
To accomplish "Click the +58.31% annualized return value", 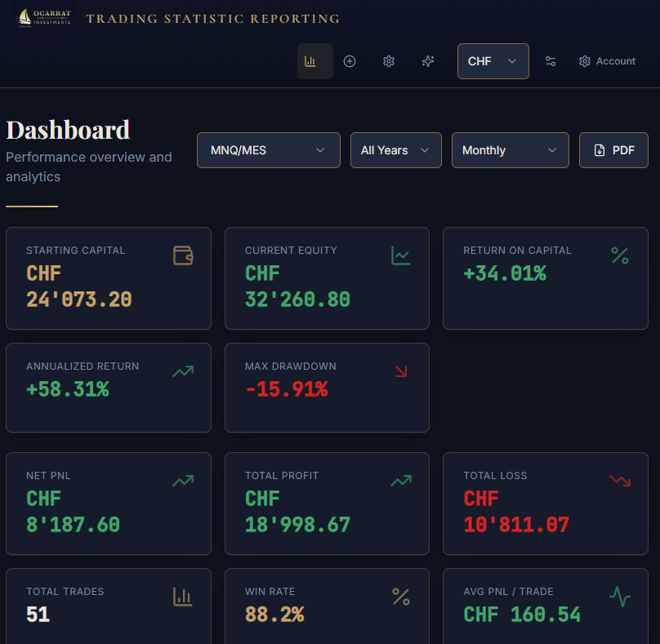I will coord(68,389).
